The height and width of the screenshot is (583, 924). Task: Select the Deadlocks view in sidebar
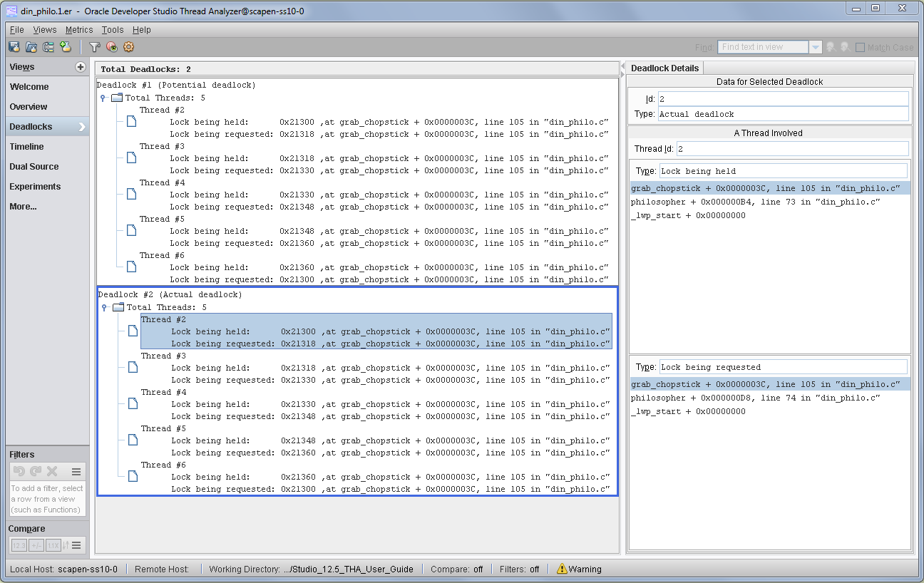pyautogui.click(x=47, y=127)
